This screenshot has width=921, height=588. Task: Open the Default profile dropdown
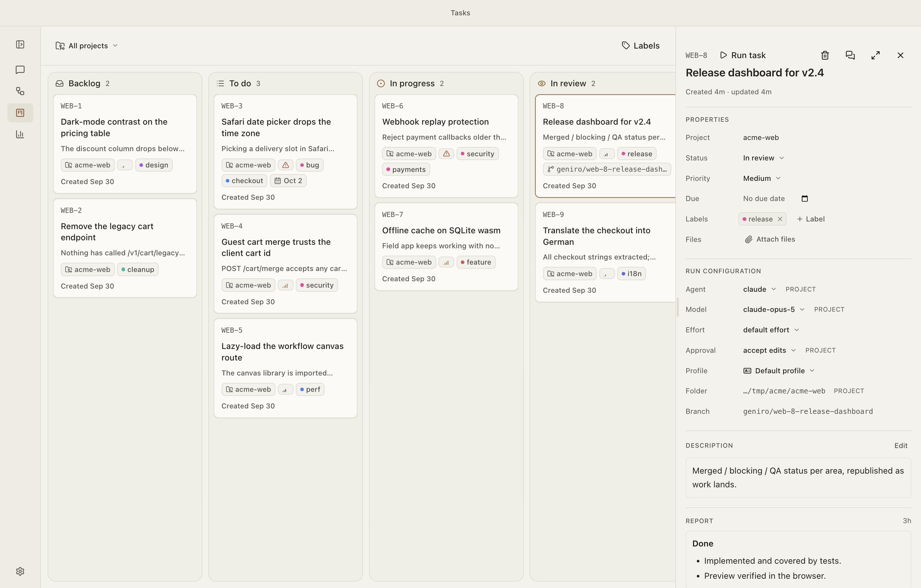(x=779, y=370)
